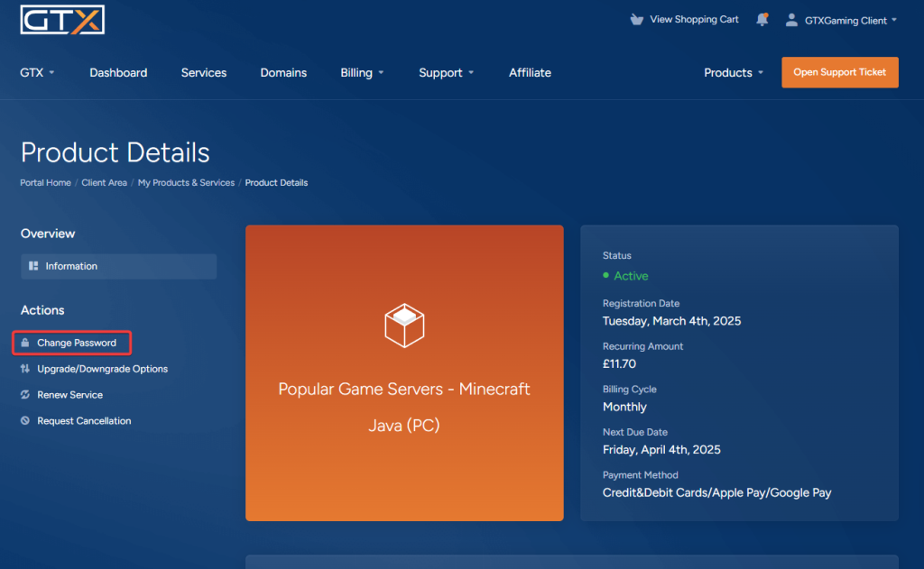Viewport: 924px width, 569px height.
Task: Go to Dashboard in navigation
Action: 118,72
